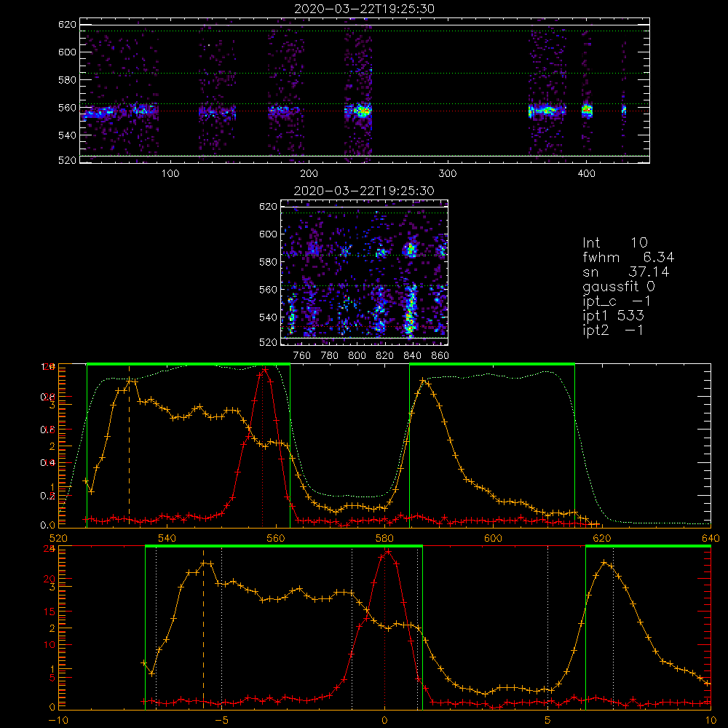Click the 'ipt_c -1' readout

pyautogui.click(x=617, y=301)
